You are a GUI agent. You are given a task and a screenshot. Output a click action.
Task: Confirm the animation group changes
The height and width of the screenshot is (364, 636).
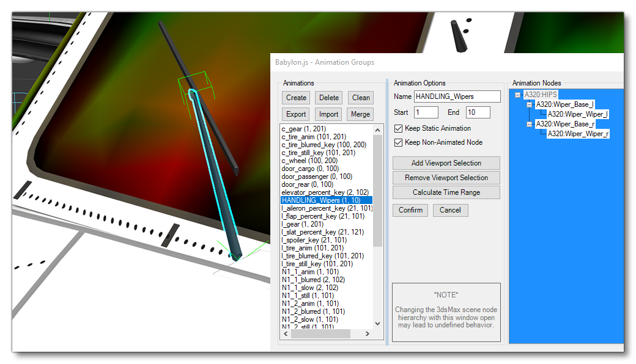pos(410,209)
